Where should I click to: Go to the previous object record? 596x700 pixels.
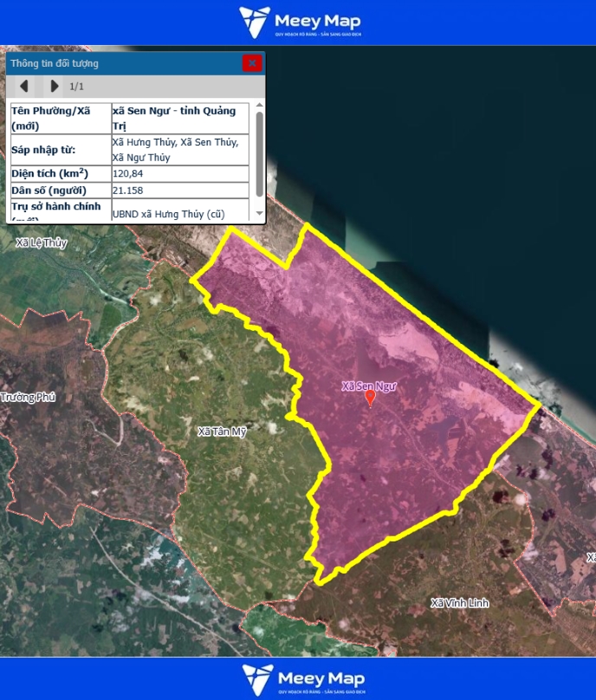[x=24, y=86]
